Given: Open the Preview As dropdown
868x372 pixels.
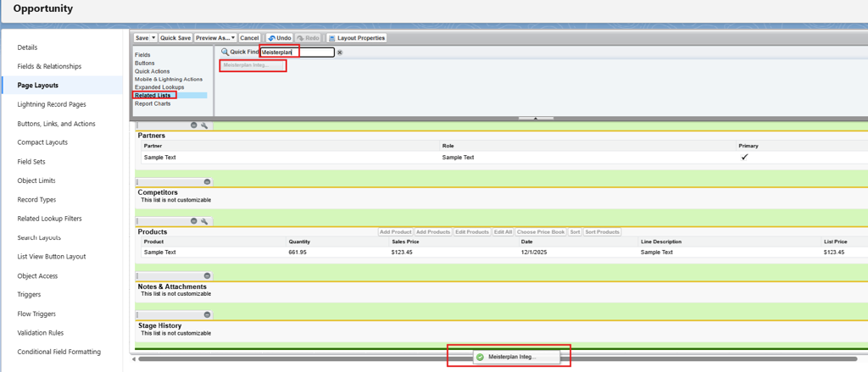Looking at the screenshot, I should click(215, 37).
